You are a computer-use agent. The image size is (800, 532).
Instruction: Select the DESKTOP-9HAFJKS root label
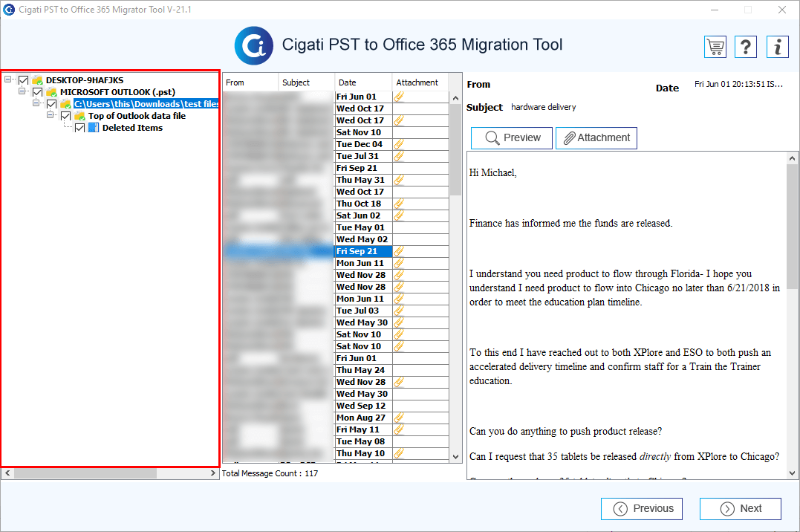(x=85, y=80)
